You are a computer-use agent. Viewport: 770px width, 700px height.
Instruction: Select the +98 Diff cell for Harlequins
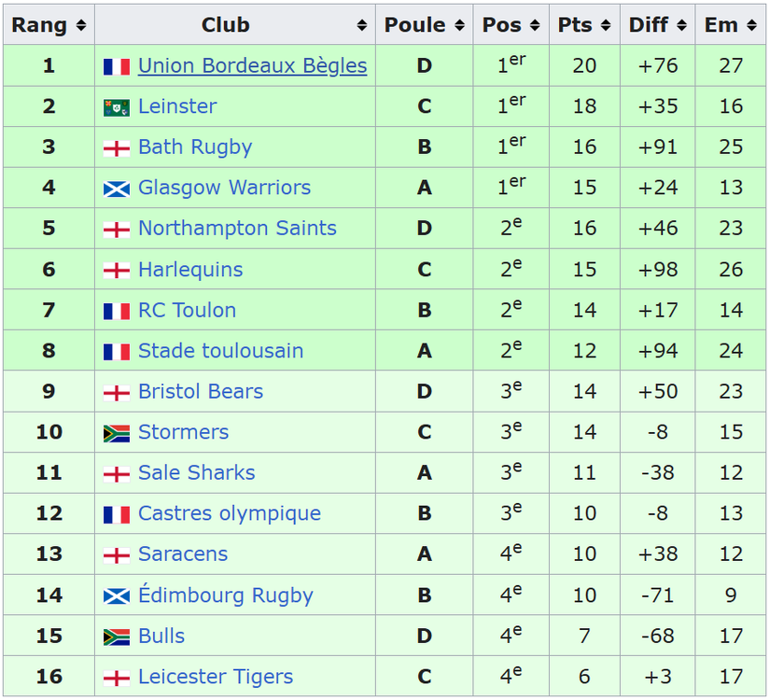click(658, 269)
